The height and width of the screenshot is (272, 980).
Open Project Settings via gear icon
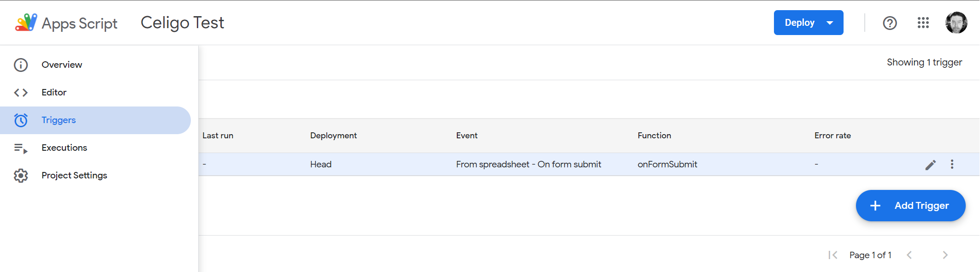[21, 175]
